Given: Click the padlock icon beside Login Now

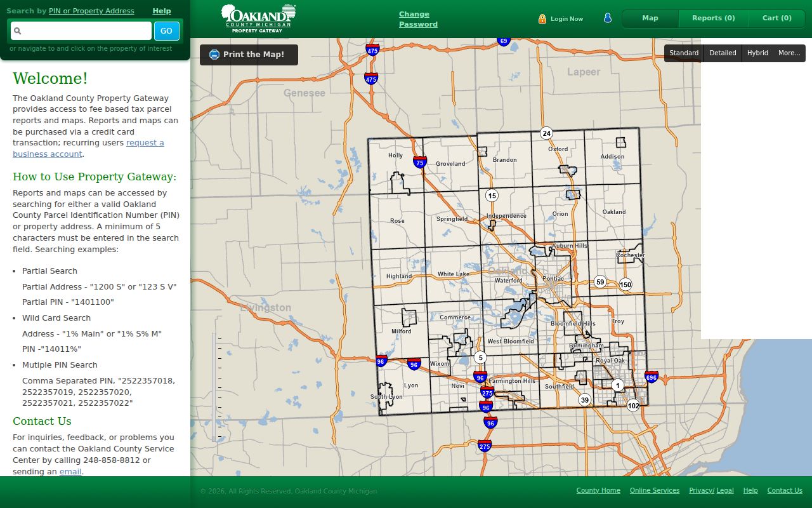Looking at the screenshot, I should pyautogui.click(x=542, y=19).
